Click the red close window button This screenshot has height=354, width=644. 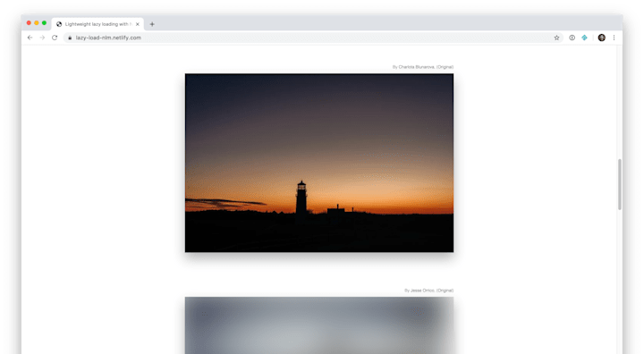click(29, 23)
